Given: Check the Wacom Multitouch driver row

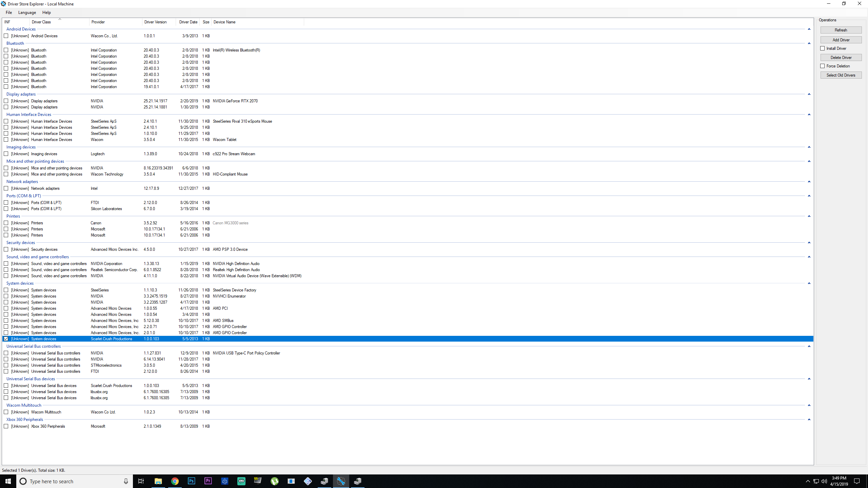Looking at the screenshot, I should pos(6,412).
